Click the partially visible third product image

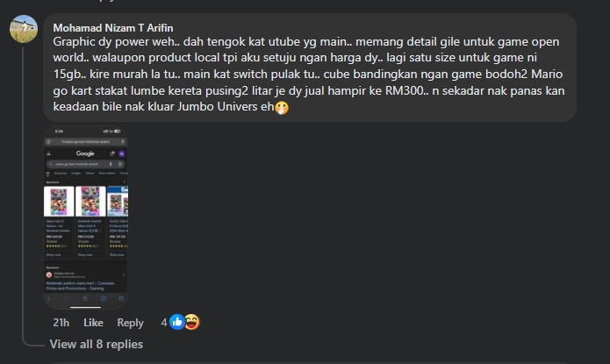click(118, 202)
